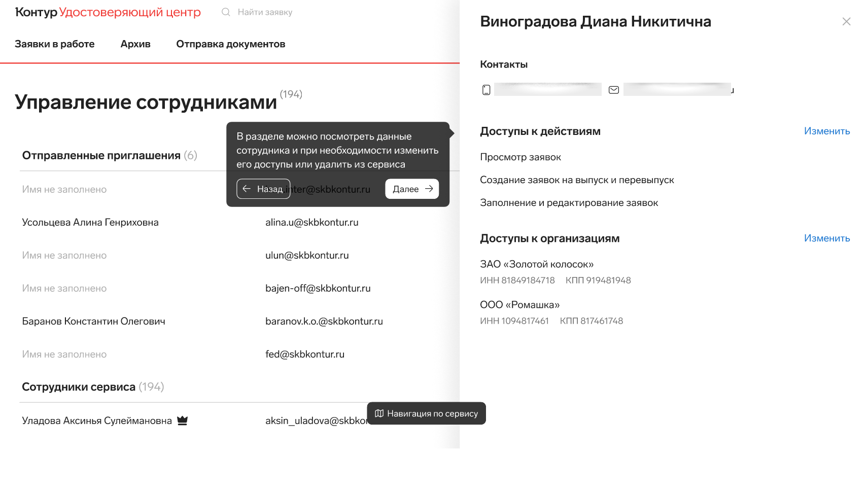
Task: Click the search magnifier icon
Action: (226, 12)
